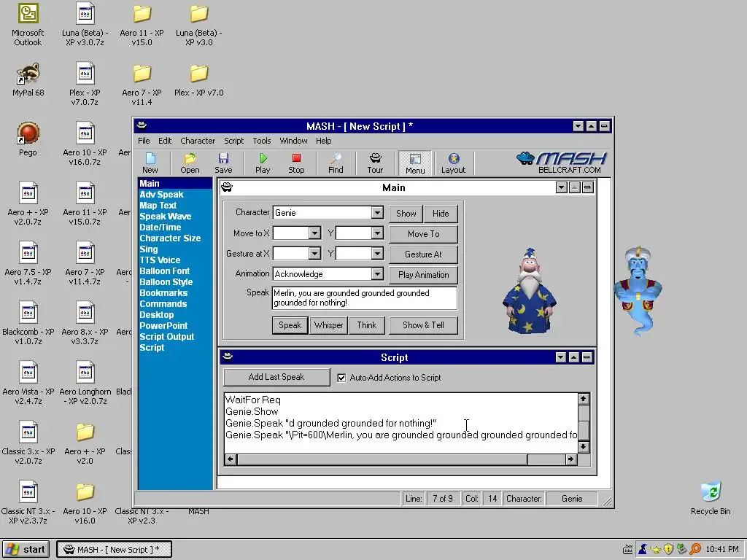Open the Move to X dropdown
The height and width of the screenshot is (560, 747).
314,233
